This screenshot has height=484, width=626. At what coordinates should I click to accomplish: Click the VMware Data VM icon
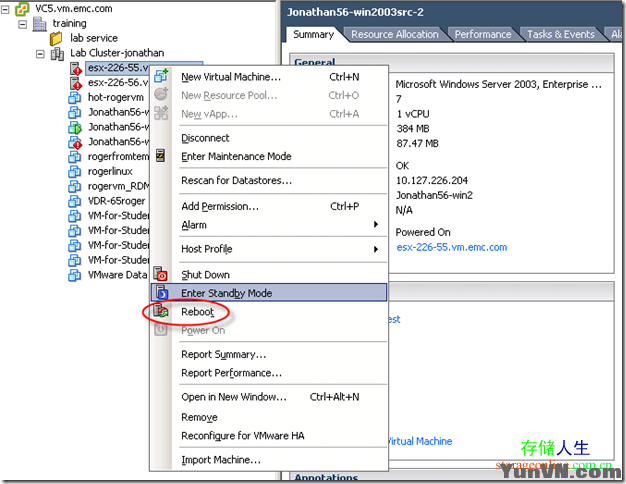[75, 275]
